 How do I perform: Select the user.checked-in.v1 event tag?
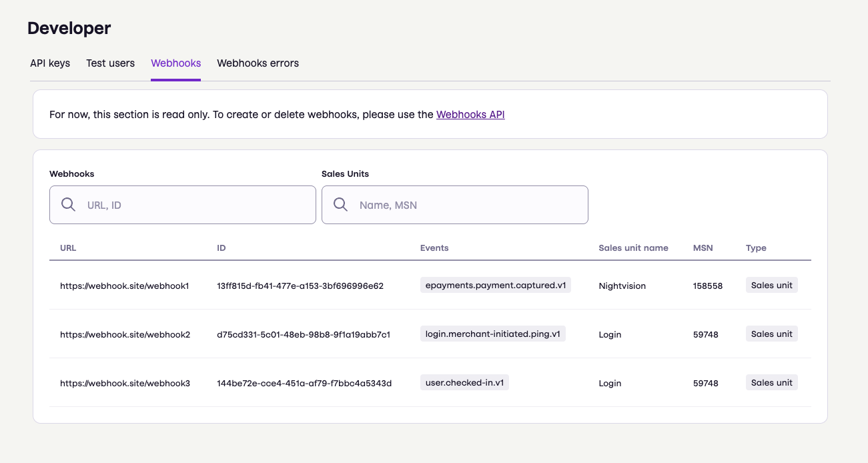coord(464,382)
